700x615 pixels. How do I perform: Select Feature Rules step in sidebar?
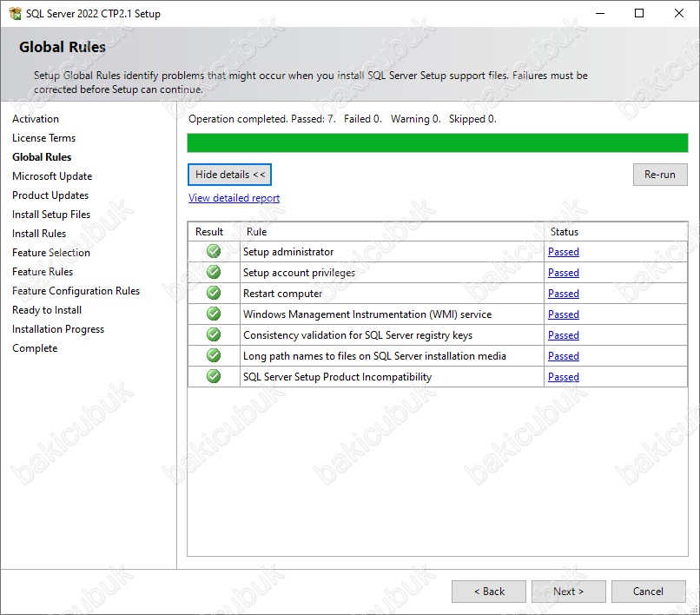(43, 272)
